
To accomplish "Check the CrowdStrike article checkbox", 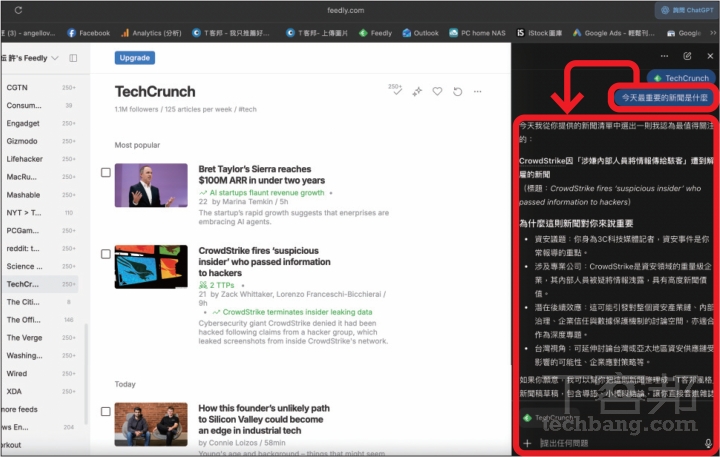I will point(106,254).
